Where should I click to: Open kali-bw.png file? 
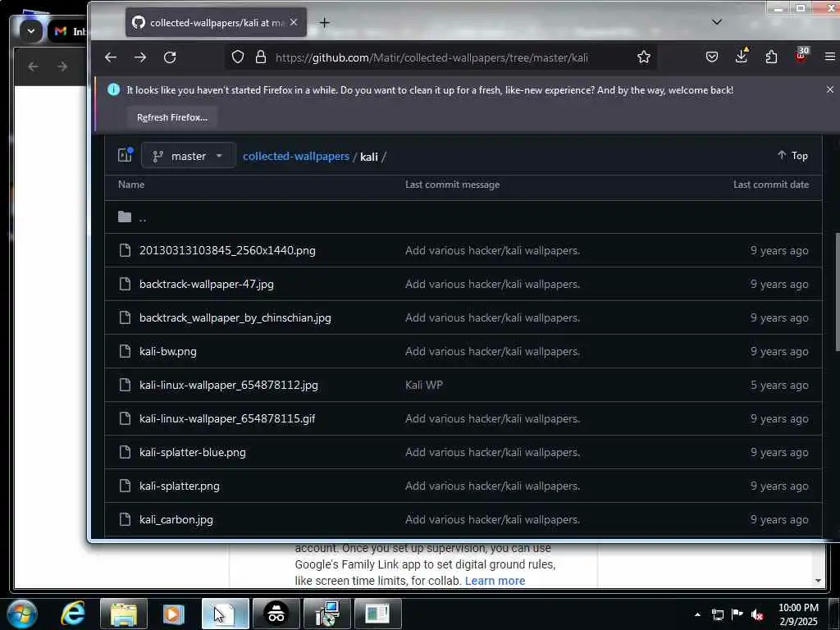[167, 352]
